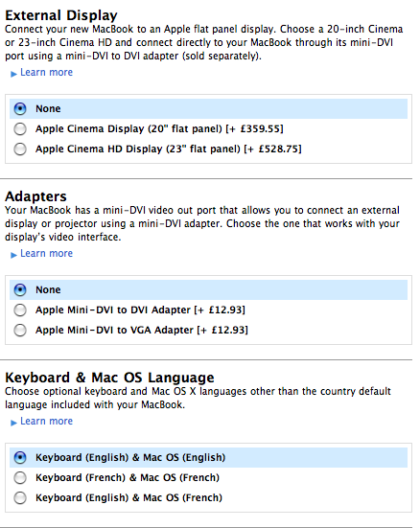420x528 pixels.
Task: Pick the Apple Mini-DVI to VGA Adapter
Action: (x=20, y=330)
